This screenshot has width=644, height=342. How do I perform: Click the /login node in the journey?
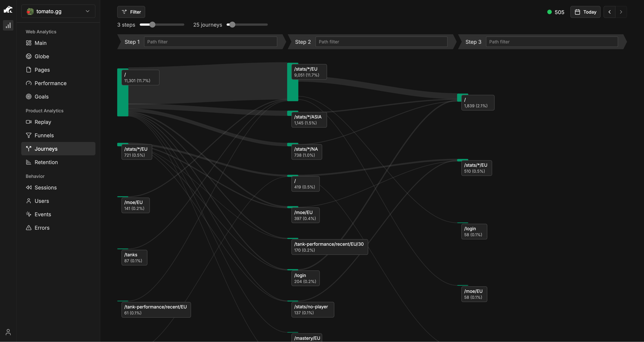(x=305, y=278)
